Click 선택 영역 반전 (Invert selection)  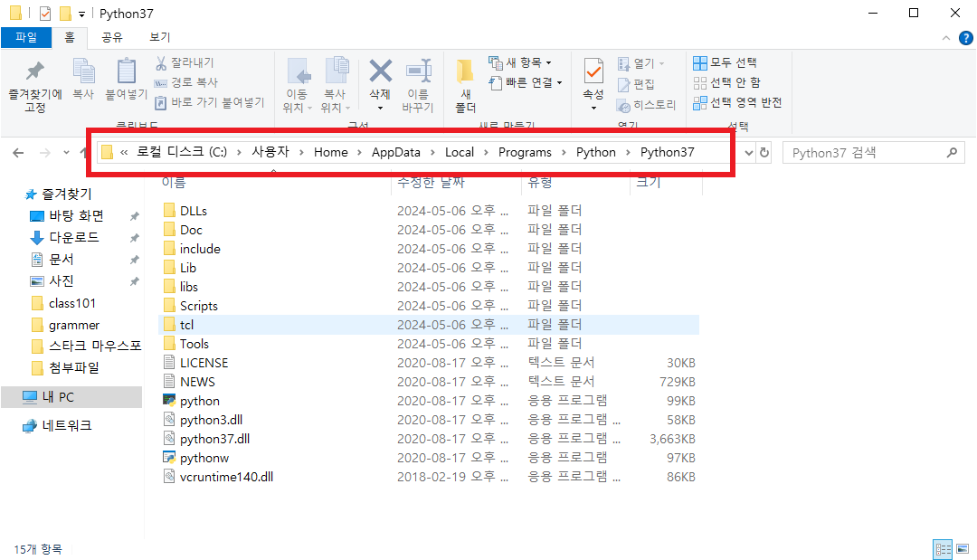click(x=738, y=102)
